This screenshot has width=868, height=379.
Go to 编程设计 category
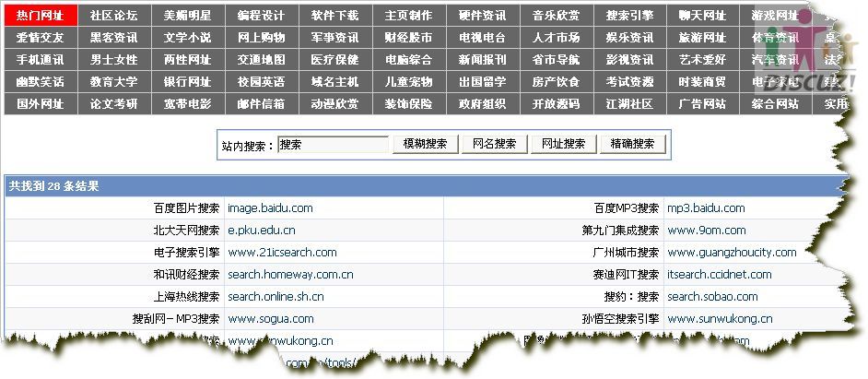[x=262, y=16]
